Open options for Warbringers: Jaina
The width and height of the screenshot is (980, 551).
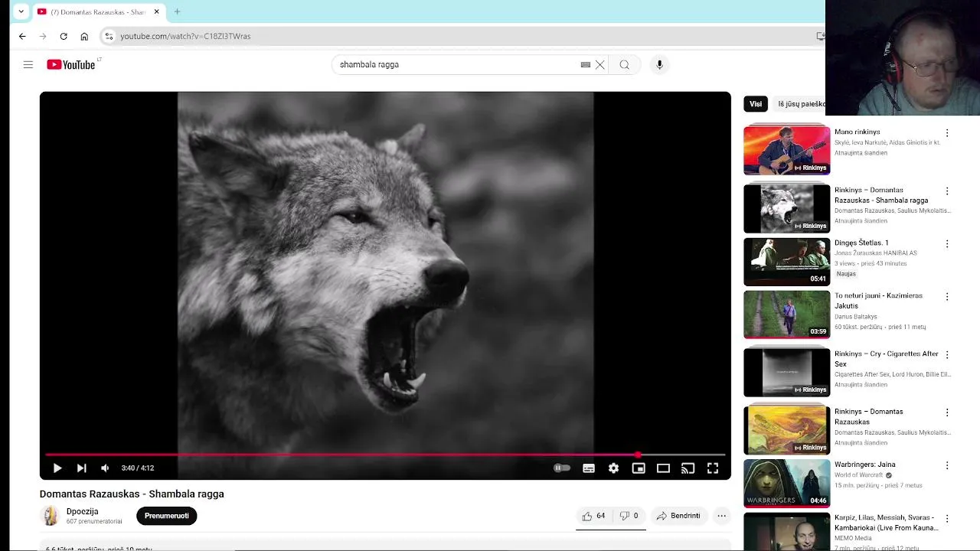click(947, 465)
